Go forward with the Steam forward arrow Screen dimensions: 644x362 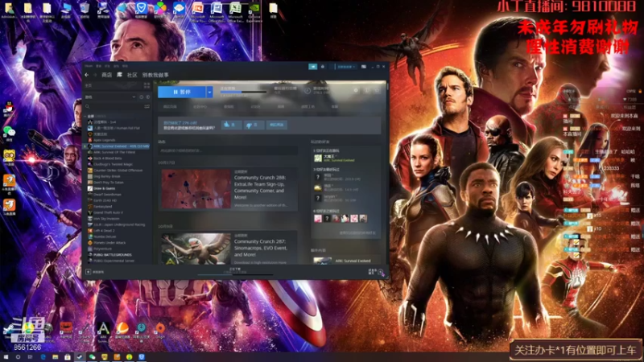click(94, 75)
